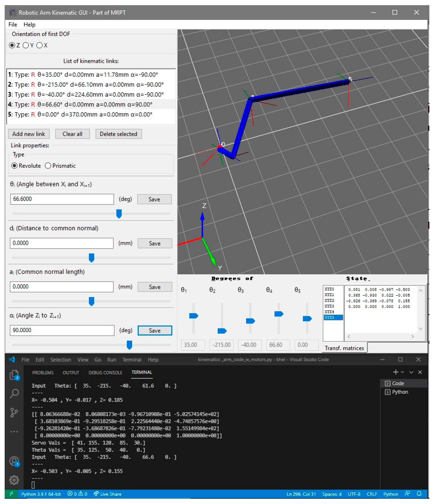Click the Accounts icon in activity bar
Viewport: 433px width, 504px height.
(14, 461)
